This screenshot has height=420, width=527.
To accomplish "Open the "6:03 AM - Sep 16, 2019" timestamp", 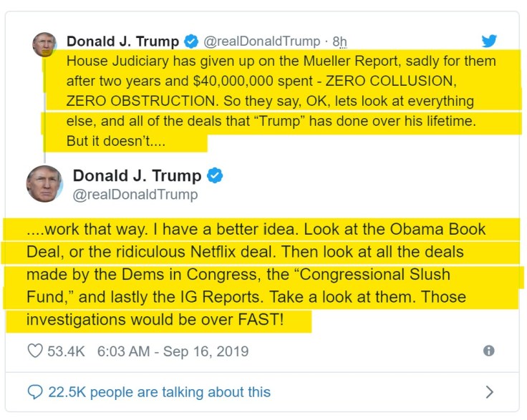I will (x=173, y=351).
